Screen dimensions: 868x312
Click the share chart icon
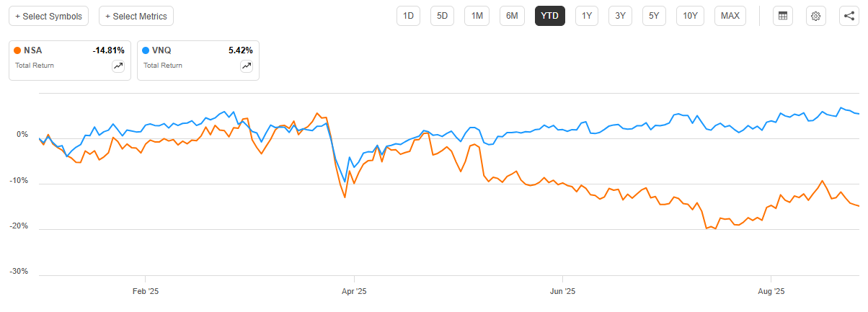pos(849,16)
